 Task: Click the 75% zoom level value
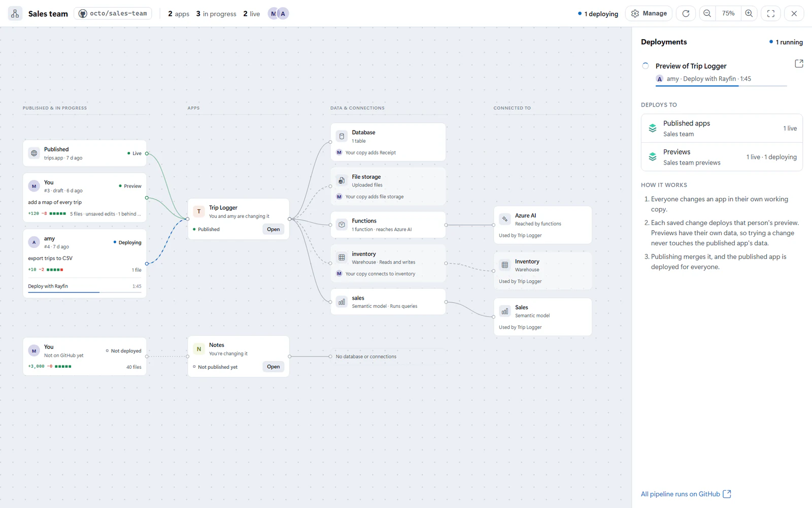point(728,14)
